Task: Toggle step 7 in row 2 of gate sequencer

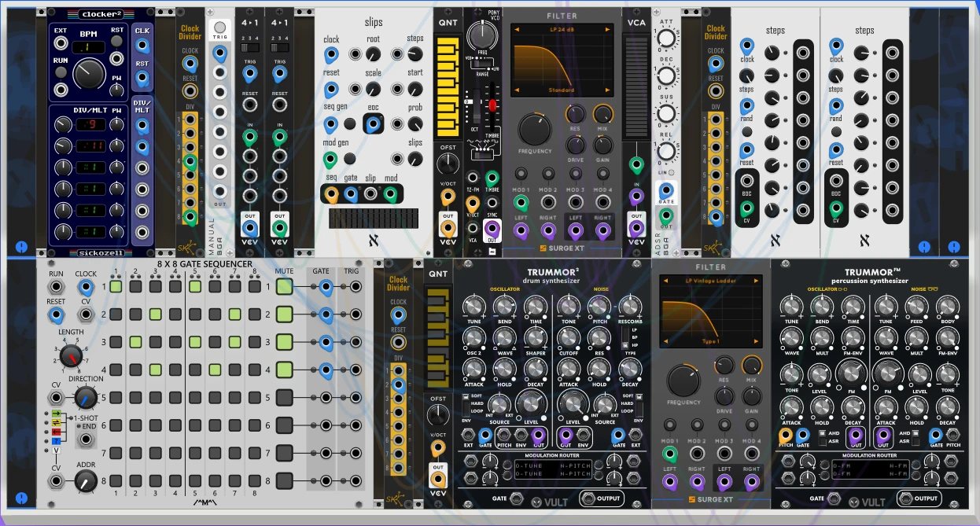Action: [x=234, y=314]
